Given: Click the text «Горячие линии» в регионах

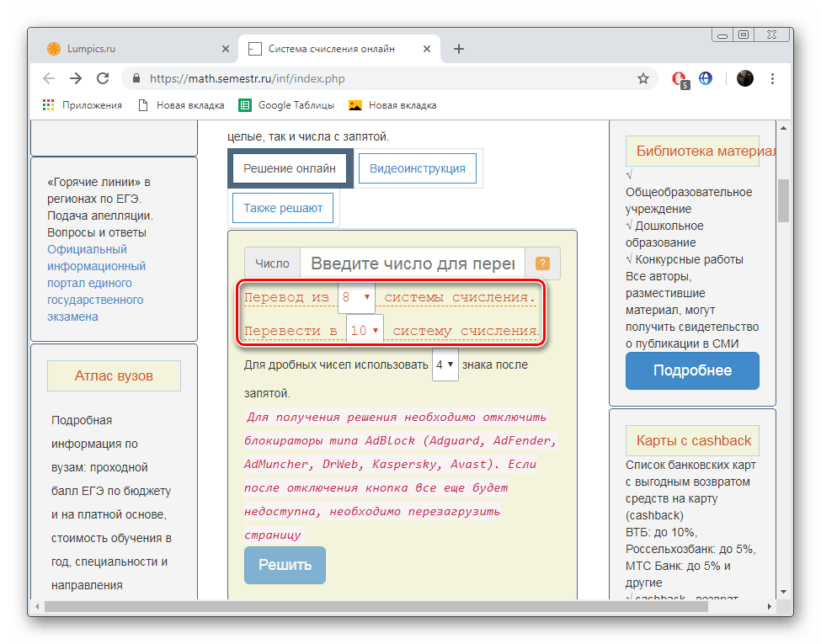Looking at the screenshot, I should [99, 190].
